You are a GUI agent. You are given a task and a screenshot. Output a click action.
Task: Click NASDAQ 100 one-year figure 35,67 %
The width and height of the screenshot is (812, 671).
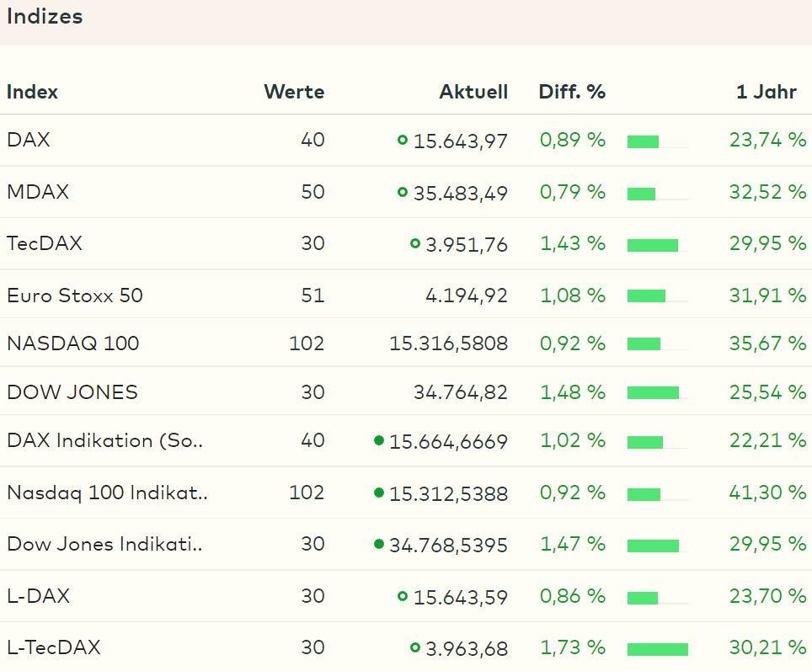click(x=768, y=343)
